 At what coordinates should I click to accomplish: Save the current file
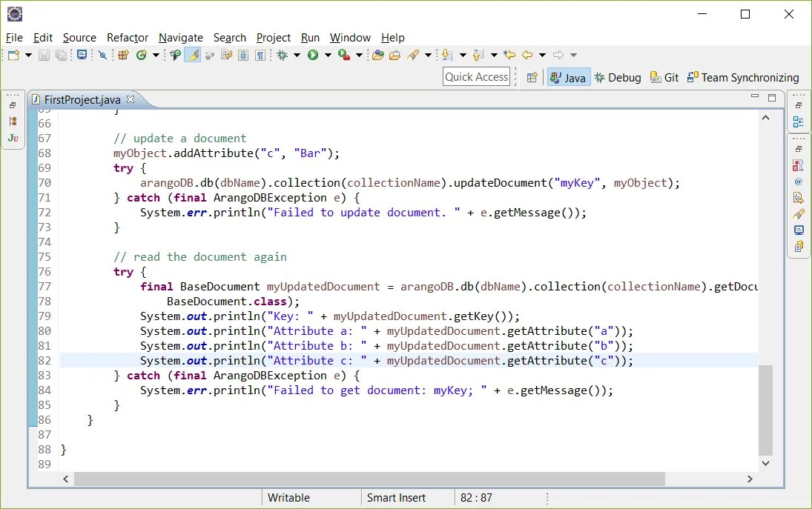coord(44,55)
